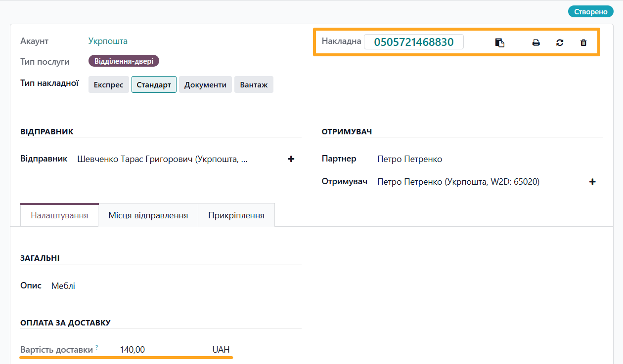Click the Тип послуги label
Screen dimensions: 623x364
tap(45, 62)
